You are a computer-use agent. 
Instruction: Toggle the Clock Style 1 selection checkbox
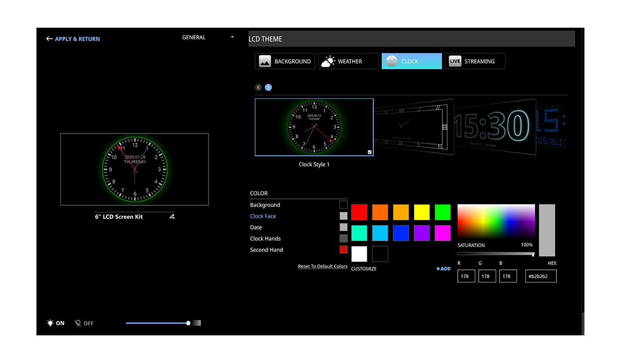tap(370, 152)
